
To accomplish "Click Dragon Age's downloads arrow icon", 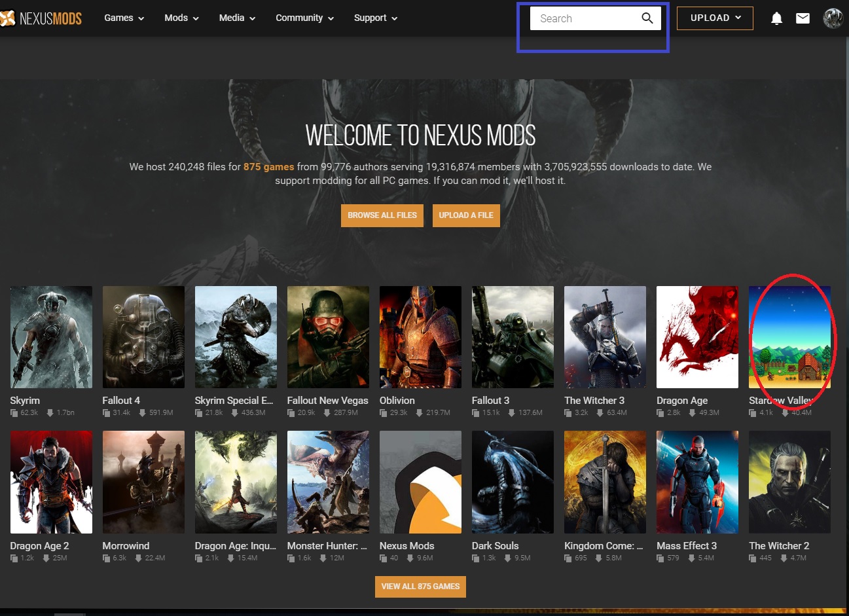I will [692, 413].
